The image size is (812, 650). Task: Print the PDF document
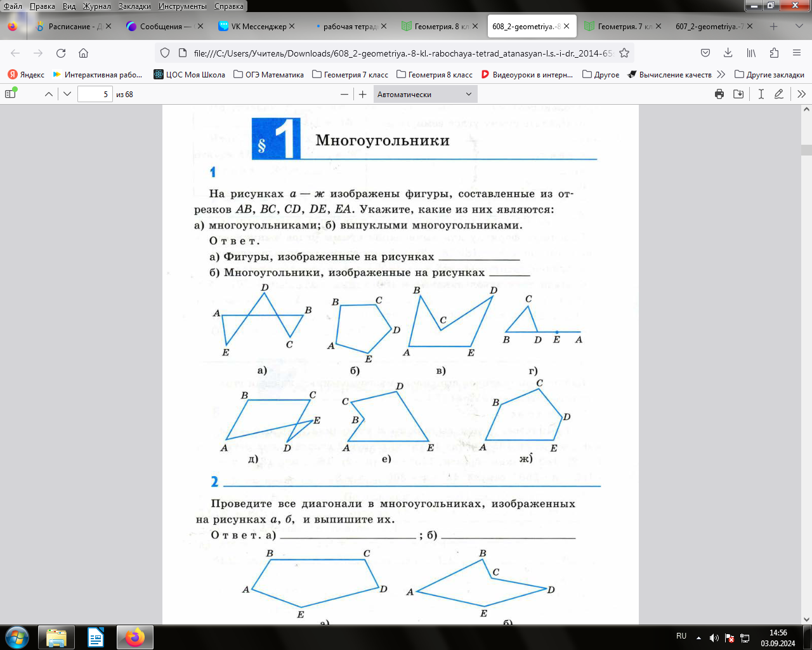719,94
